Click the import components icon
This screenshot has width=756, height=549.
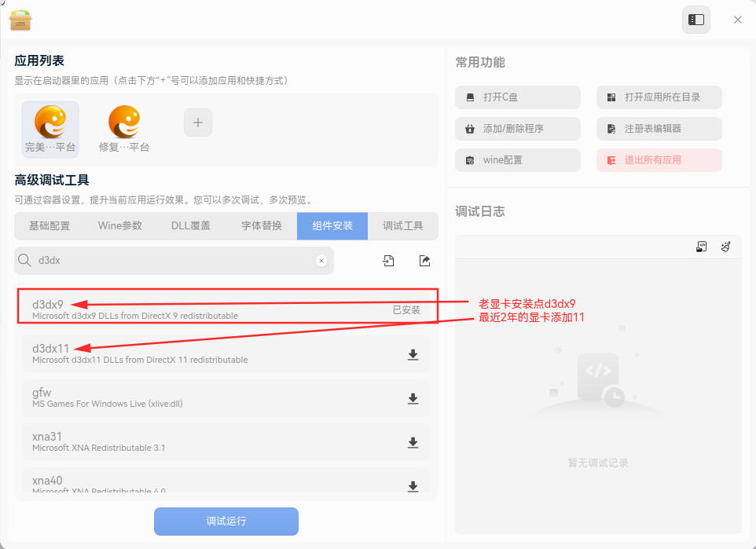388,261
